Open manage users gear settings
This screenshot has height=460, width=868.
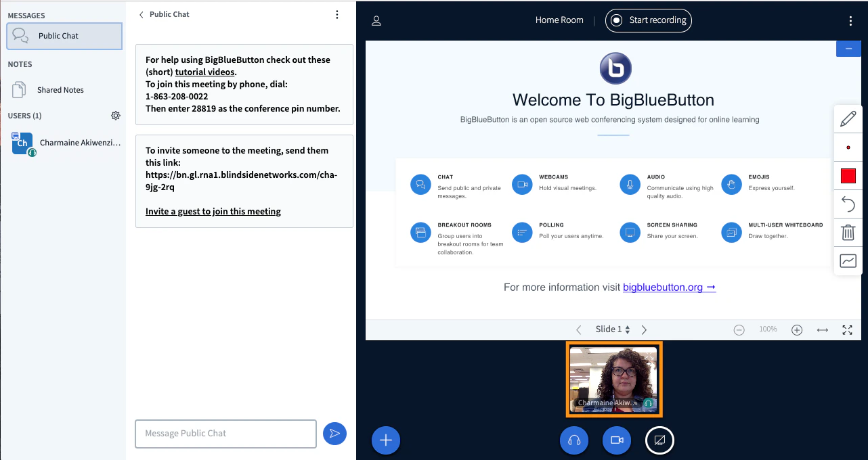point(116,116)
